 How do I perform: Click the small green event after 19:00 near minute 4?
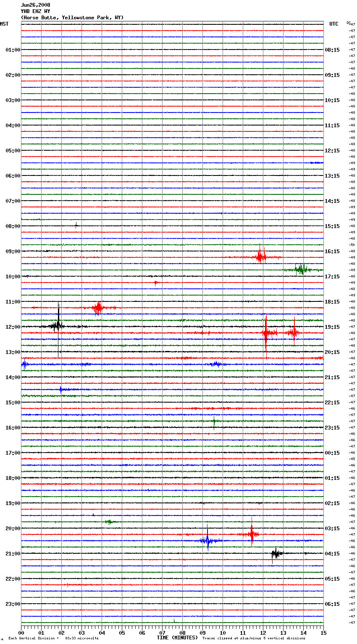click(x=109, y=522)
